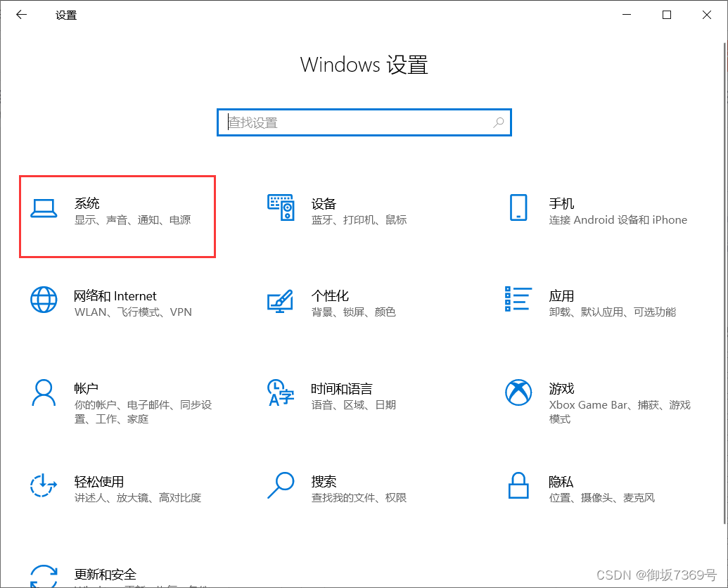Image resolution: width=728 pixels, height=588 pixels.
Task: Open 手机 settings title
Action: pos(561,203)
